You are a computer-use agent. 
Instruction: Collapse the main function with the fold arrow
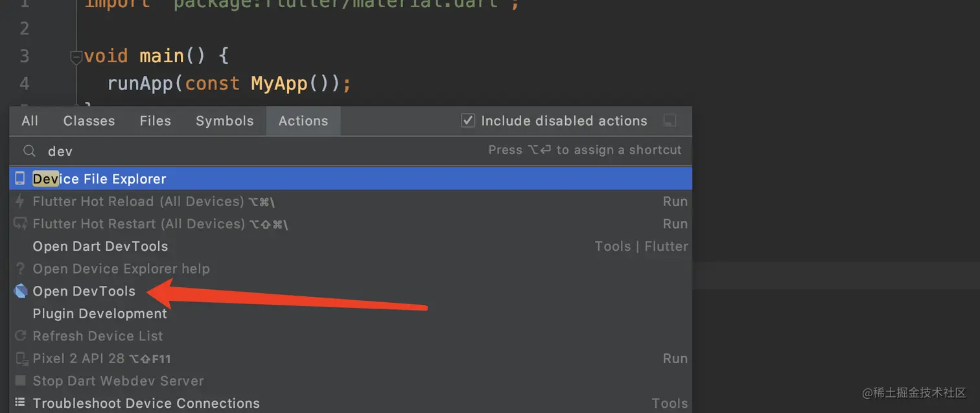[x=76, y=58]
